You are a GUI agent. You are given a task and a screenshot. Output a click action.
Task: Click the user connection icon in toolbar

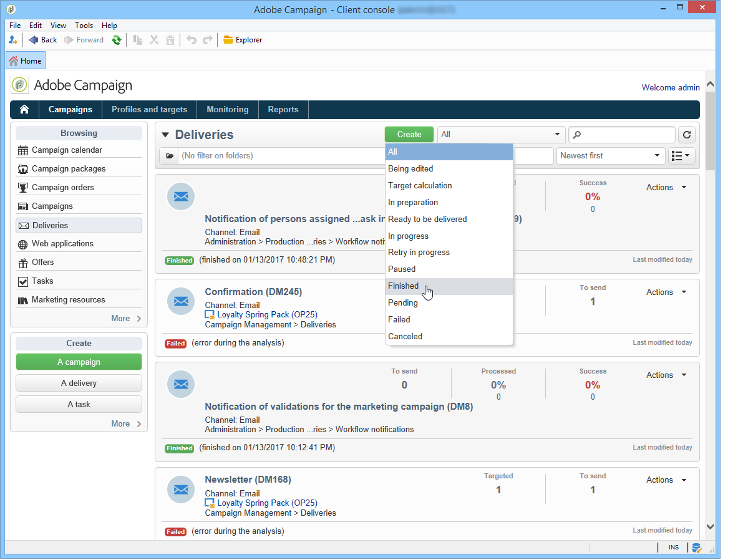click(x=12, y=40)
